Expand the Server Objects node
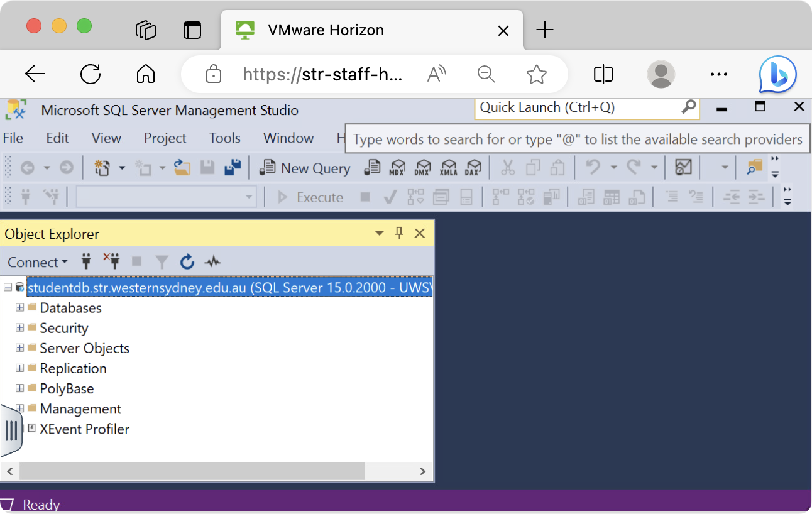The image size is (812, 514). (x=19, y=347)
